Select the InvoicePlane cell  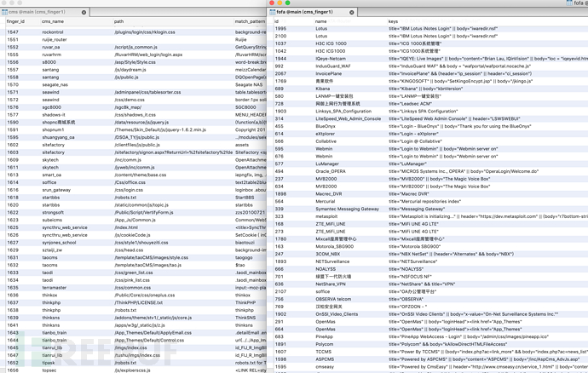(x=328, y=73)
